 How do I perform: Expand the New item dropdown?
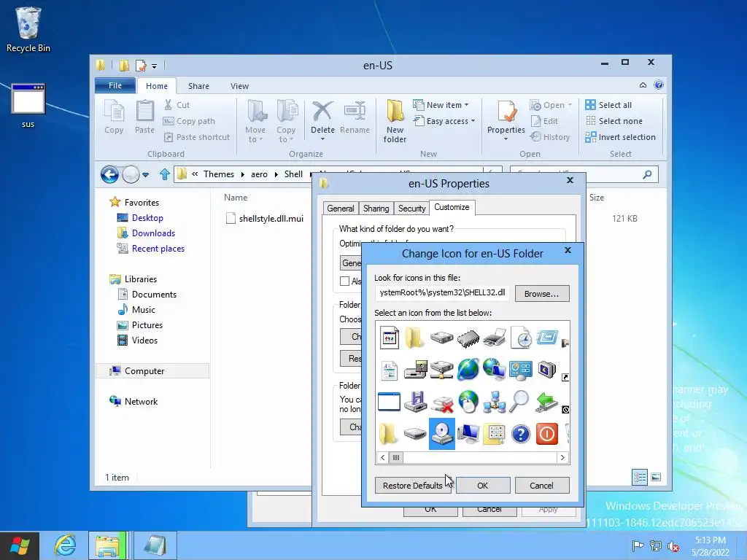(466, 105)
